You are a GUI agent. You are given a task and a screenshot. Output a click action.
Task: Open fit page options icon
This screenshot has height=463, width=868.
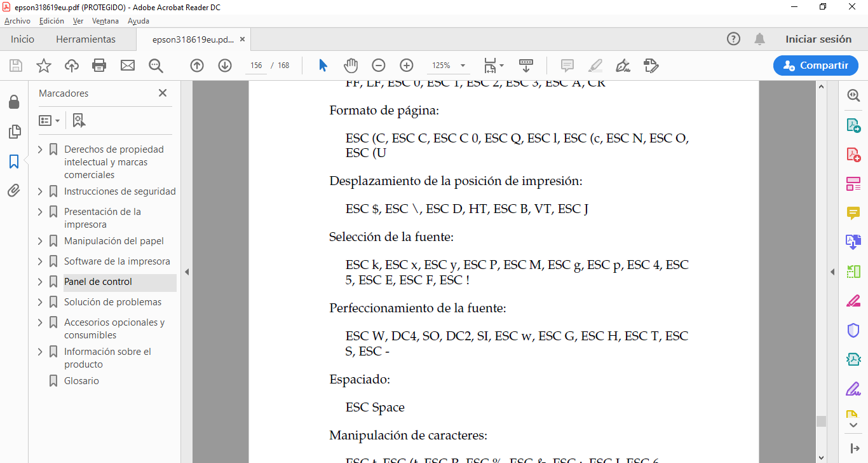(x=494, y=66)
